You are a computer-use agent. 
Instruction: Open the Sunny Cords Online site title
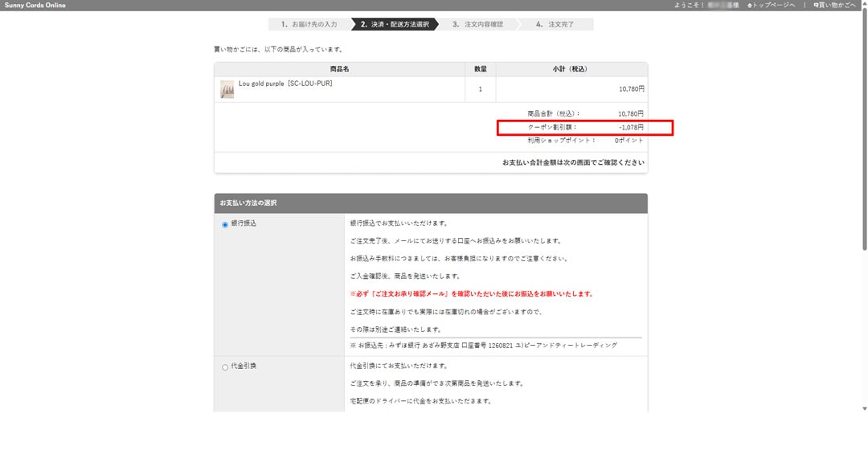[x=35, y=6]
